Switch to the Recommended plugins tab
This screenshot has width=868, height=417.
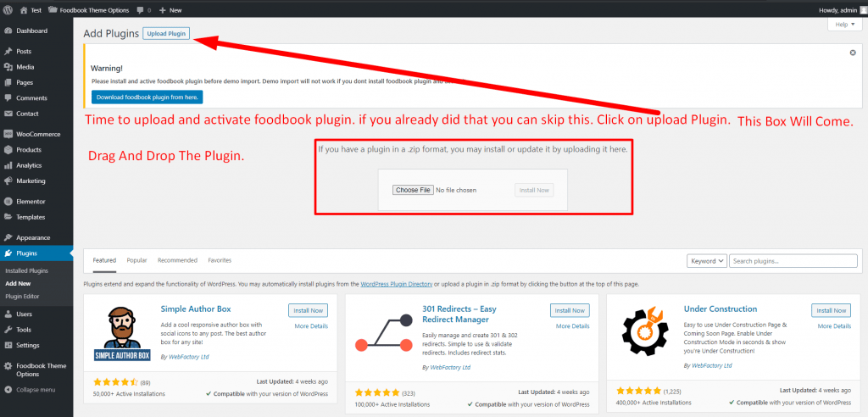177,260
